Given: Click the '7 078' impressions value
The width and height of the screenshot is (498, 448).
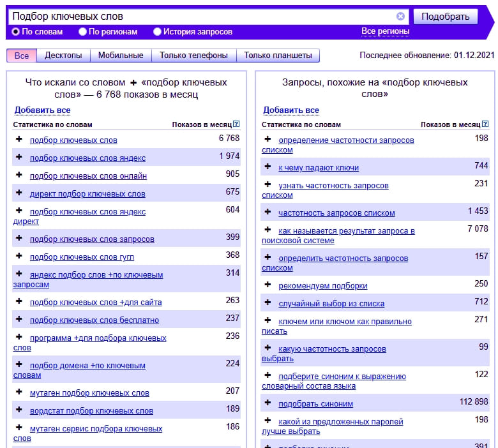Looking at the screenshot, I should pos(478,228).
